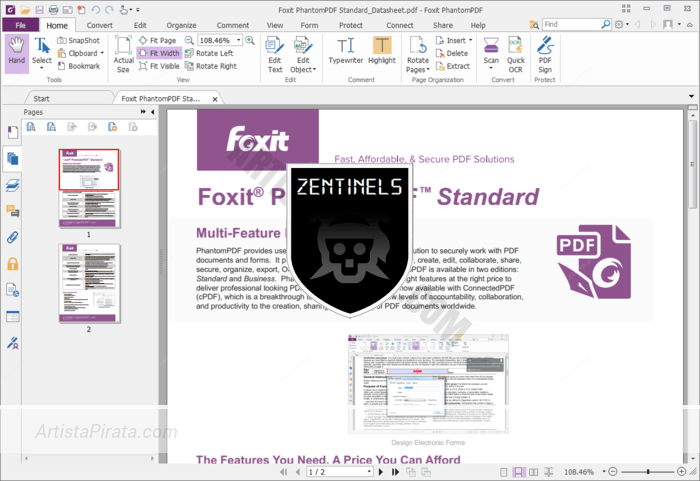Viewport: 700px width, 481px height.
Task: Enable Fit Visible view mode
Action: point(159,66)
